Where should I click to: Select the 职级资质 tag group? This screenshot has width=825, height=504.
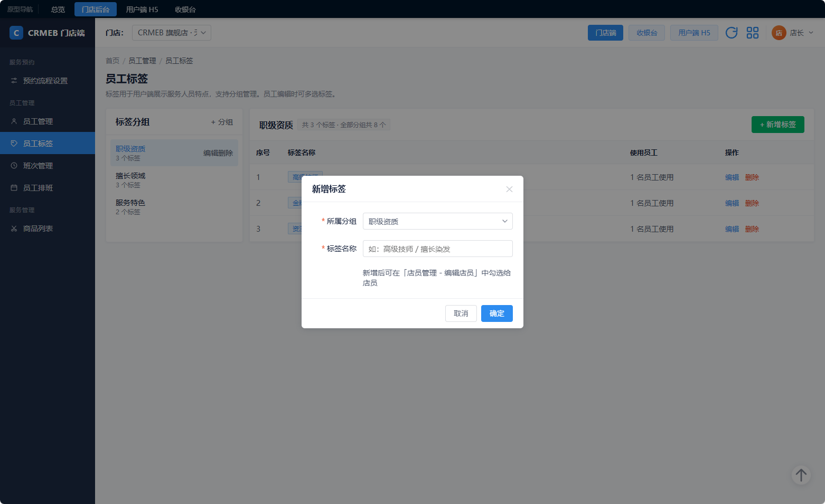click(x=174, y=153)
